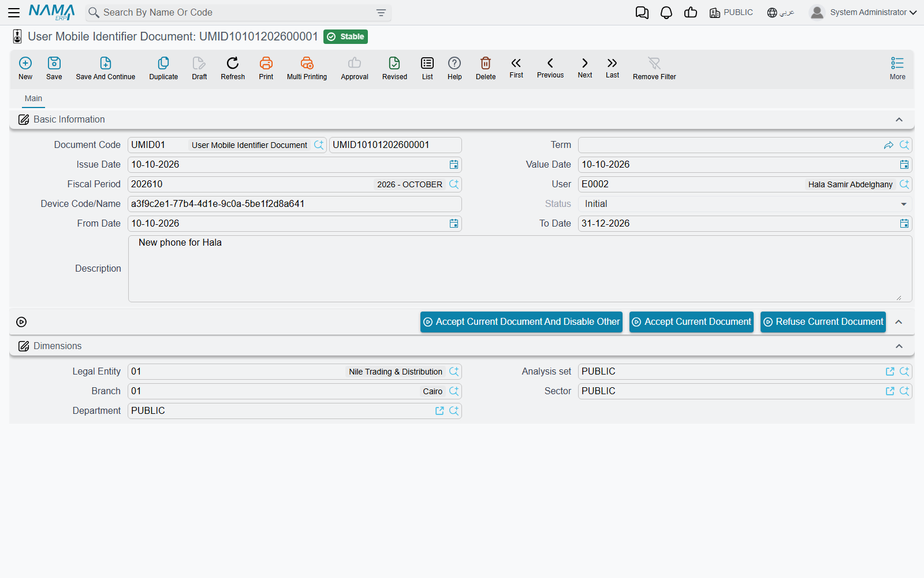
Task: Go to First record
Action: (x=516, y=68)
